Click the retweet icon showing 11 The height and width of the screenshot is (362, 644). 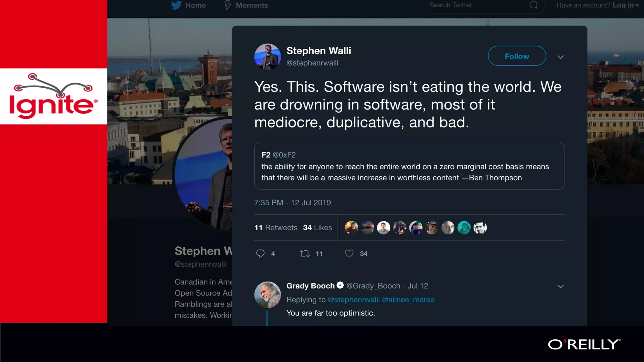coord(304,254)
